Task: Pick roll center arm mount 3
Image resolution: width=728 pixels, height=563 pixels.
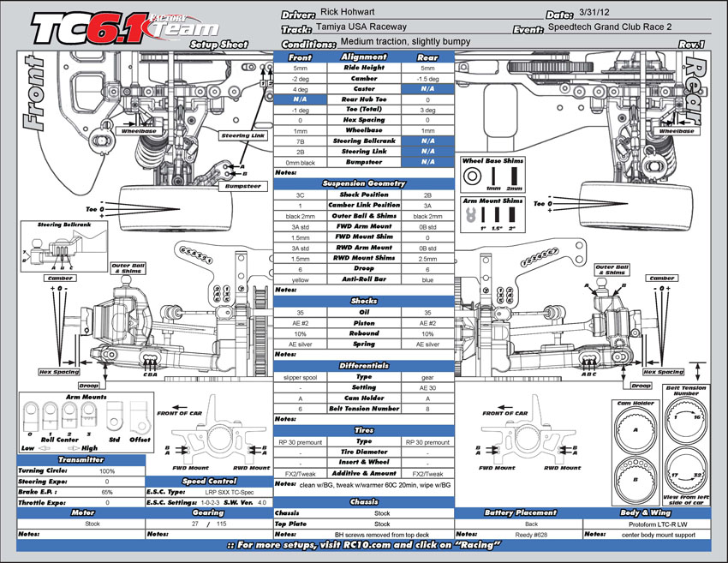Action: coord(89,416)
